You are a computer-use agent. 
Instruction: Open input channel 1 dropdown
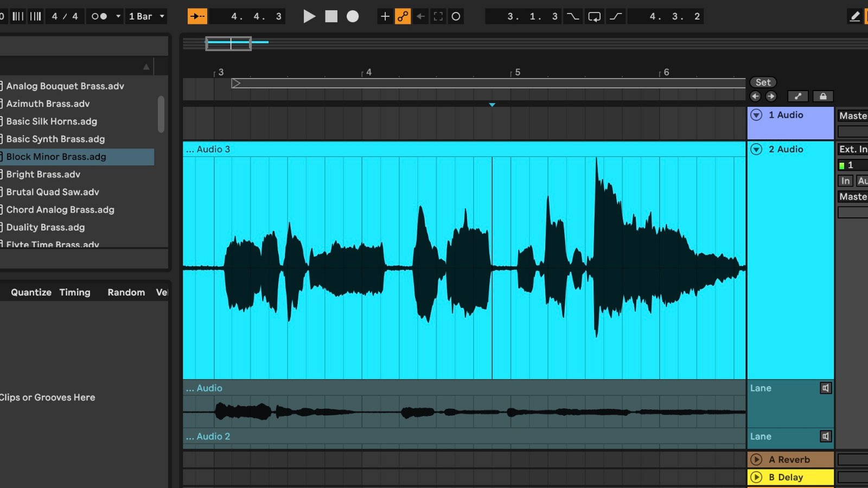click(x=853, y=165)
